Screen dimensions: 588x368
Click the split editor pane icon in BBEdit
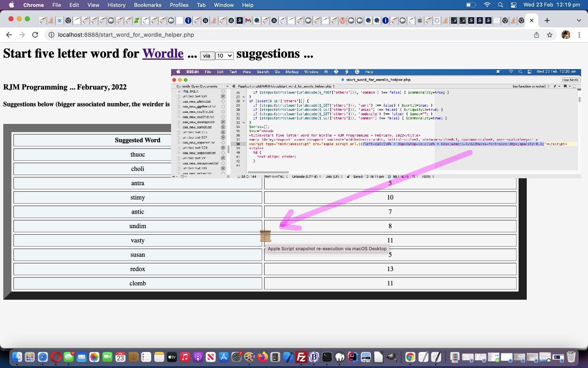(x=575, y=86)
